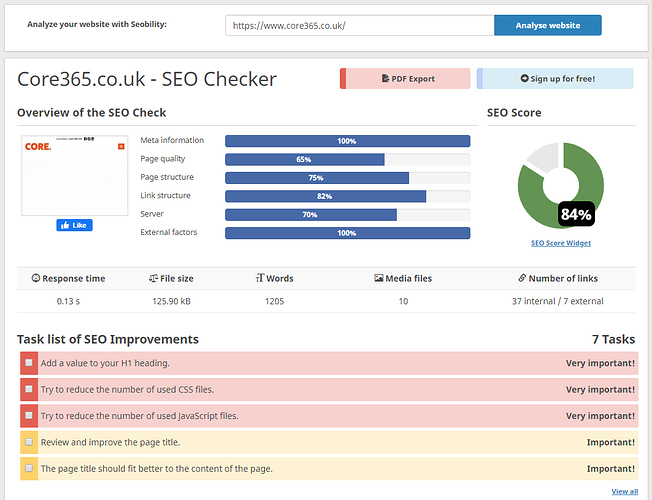652x500 pixels.
Task: Toggle the title fit content task checkbox
Action: 29,467
